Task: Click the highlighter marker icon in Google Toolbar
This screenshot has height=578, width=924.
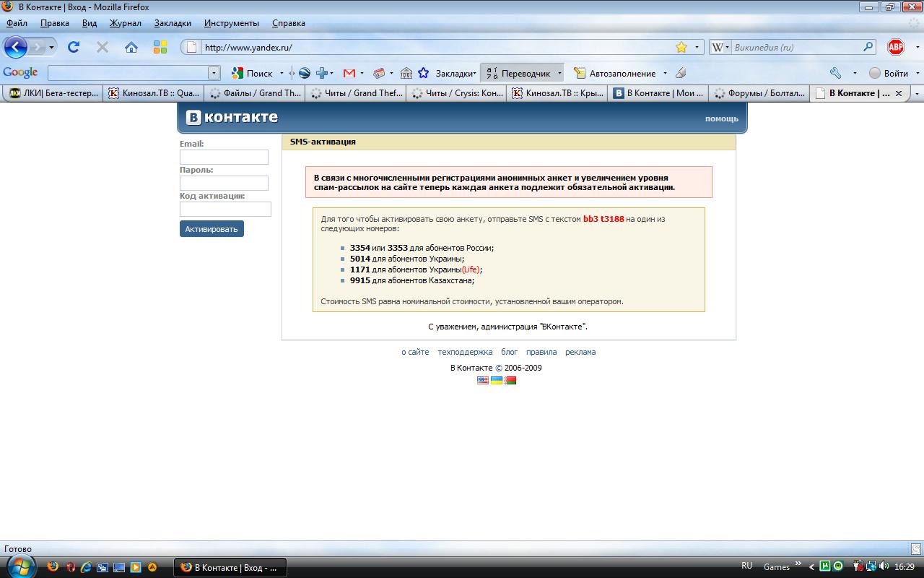Action: 681,73
